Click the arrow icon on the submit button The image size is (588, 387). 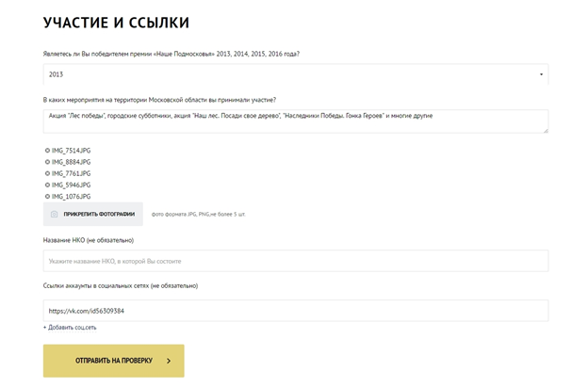169,361
